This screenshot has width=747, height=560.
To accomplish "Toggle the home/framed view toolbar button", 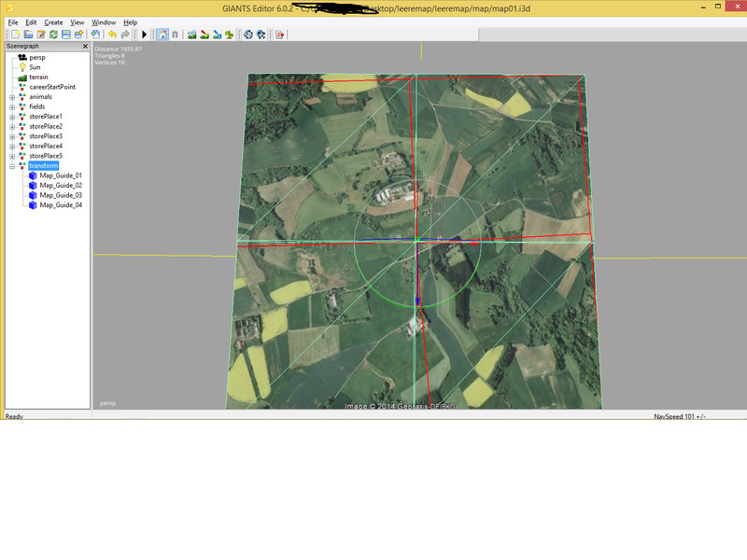I will [162, 35].
